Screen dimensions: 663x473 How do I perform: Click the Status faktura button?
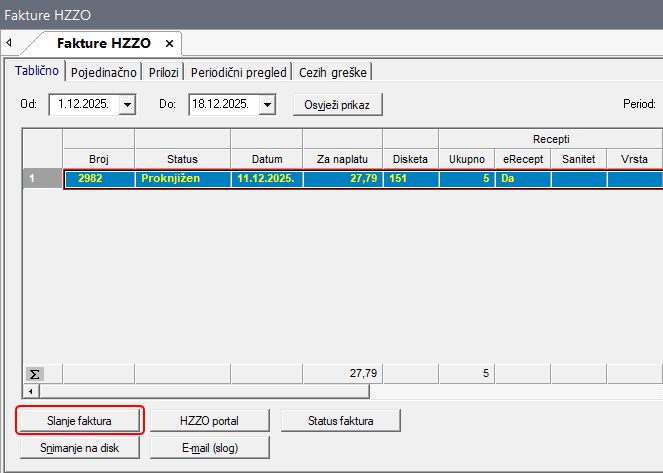tap(341, 420)
